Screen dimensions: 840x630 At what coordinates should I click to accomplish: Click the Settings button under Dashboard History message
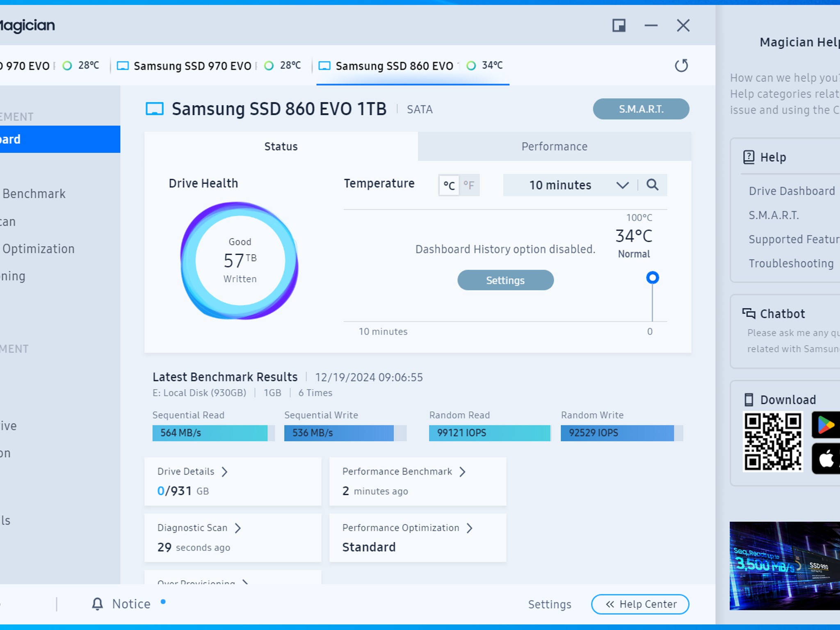pos(505,280)
